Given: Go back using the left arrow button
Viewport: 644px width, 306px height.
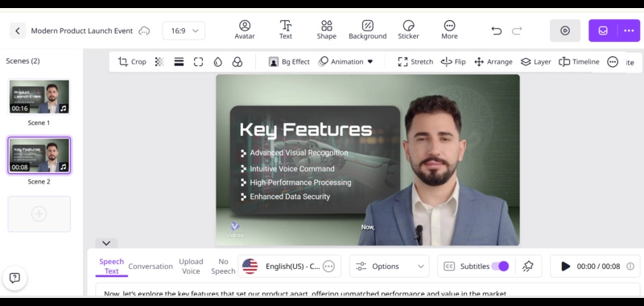Looking at the screenshot, I should [x=18, y=31].
